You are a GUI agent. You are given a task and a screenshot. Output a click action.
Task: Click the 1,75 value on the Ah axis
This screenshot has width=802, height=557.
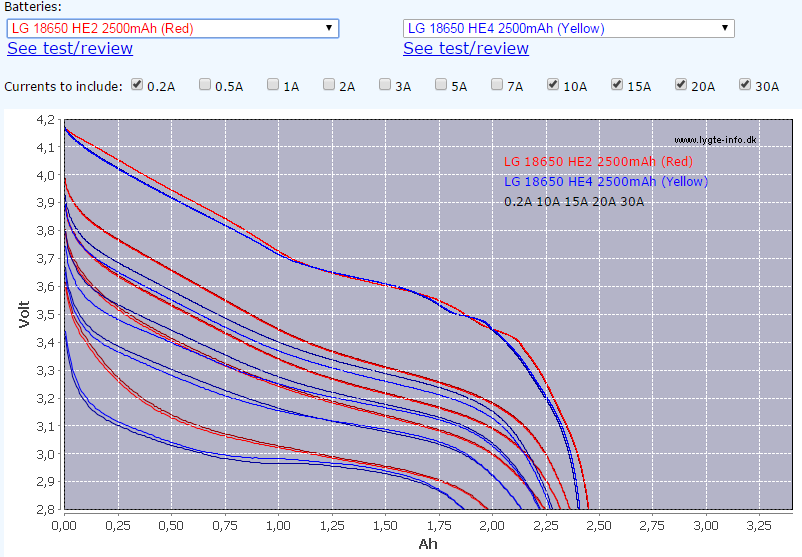pyautogui.click(x=439, y=525)
